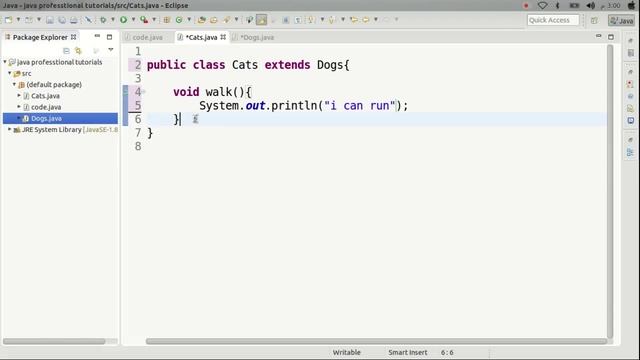Image resolution: width=640 pixels, height=360 pixels.
Task: Click the Open Type toolbar icon
Action: click(201, 20)
